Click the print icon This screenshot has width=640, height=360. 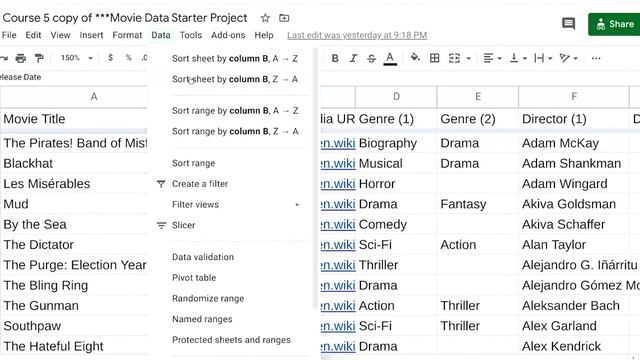pos(20,58)
